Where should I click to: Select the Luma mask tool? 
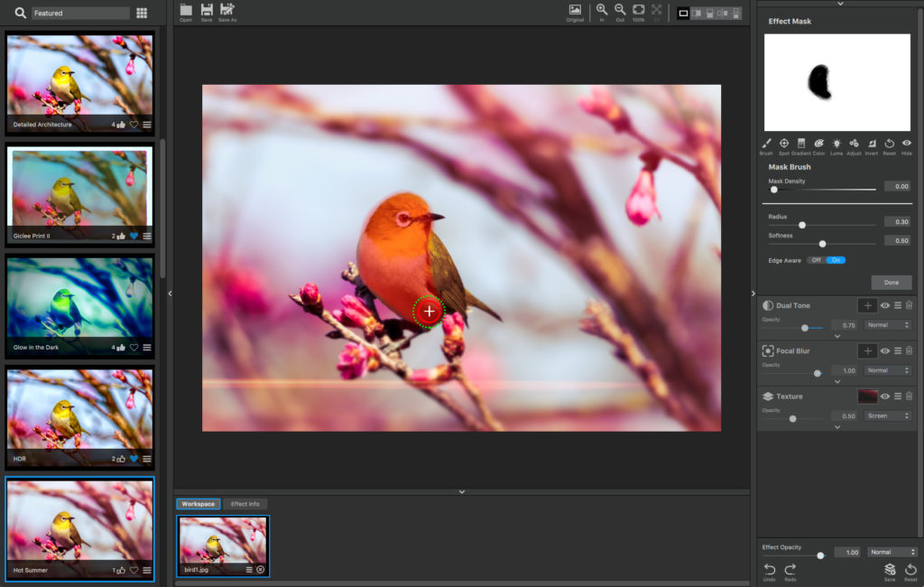pos(836,146)
